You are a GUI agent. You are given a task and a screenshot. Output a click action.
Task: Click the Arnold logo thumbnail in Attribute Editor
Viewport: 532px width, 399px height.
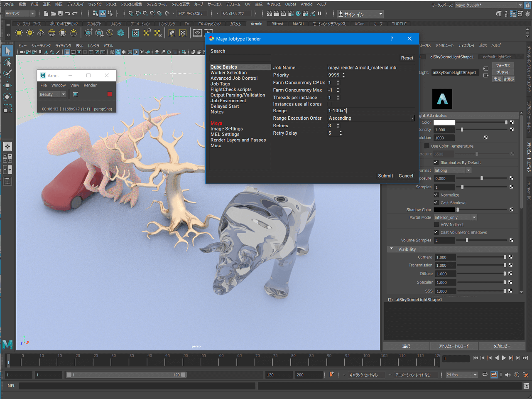point(442,99)
